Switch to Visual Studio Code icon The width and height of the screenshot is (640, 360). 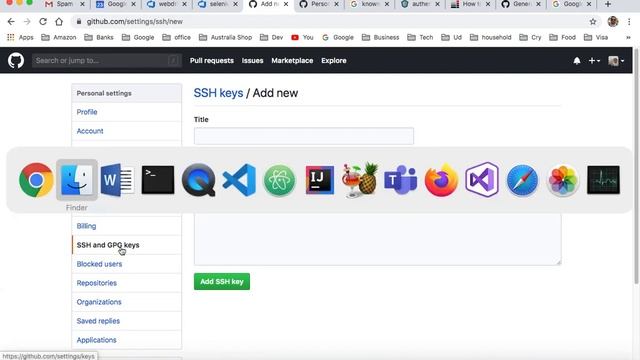tap(239, 180)
